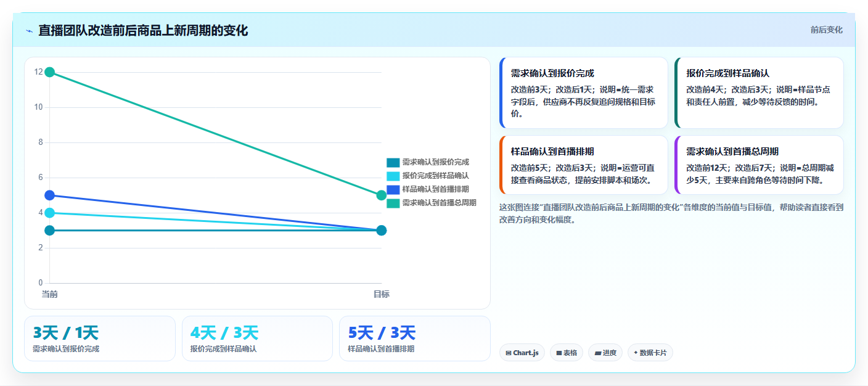Click the description starting 改造前12天；改造后7天

761,174
